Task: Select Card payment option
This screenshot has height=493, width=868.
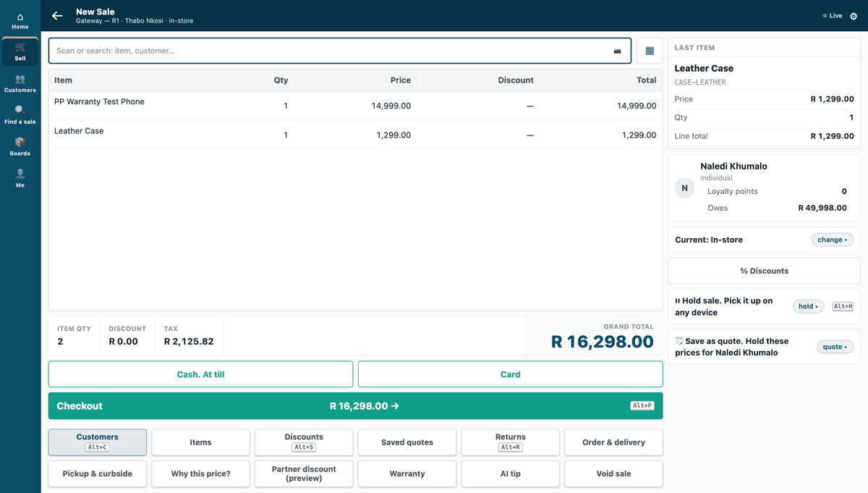Action: 511,374
